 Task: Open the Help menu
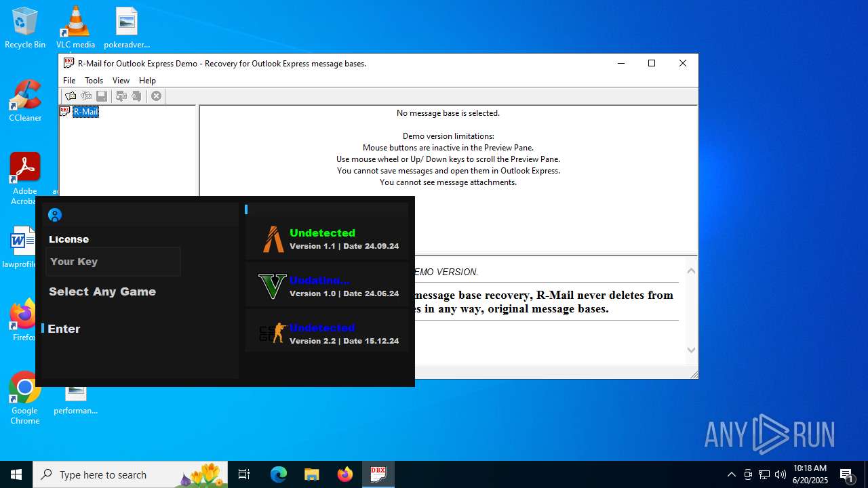(x=147, y=81)
